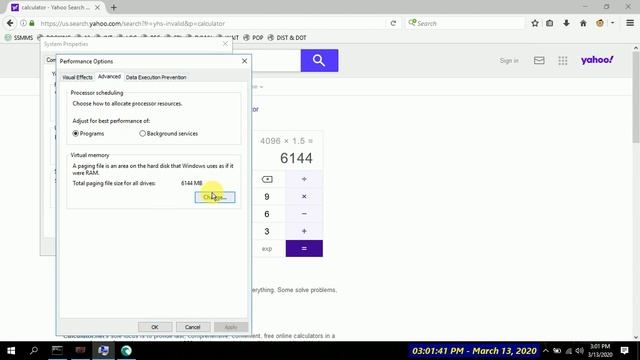Image resolution: width=640 pixels, height=360 pixels.
Task: Click the calculator minus key
Action: click(x=304, y=214)
